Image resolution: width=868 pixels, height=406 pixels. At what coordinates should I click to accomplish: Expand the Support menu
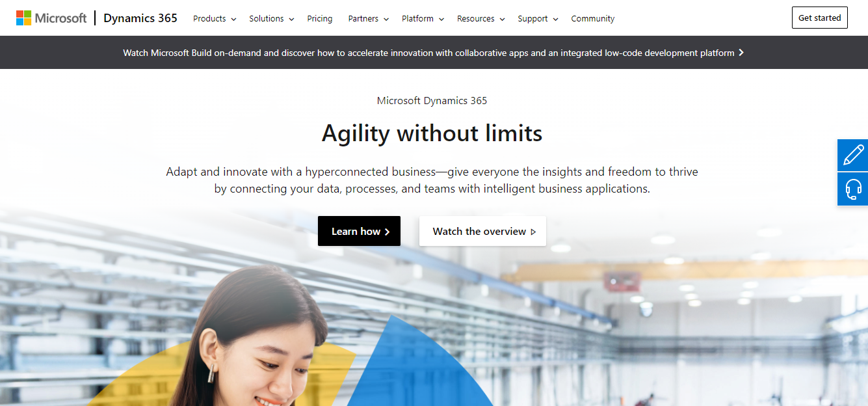[x=538, y=19]
